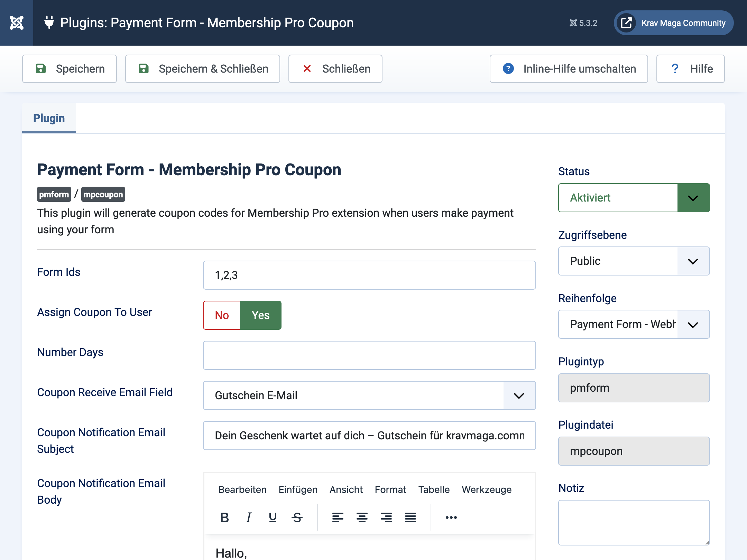The width and height of the screenshot is (747, 560).
Task: Click the Joomla logo icon
Action: click(x=16, y=23)
